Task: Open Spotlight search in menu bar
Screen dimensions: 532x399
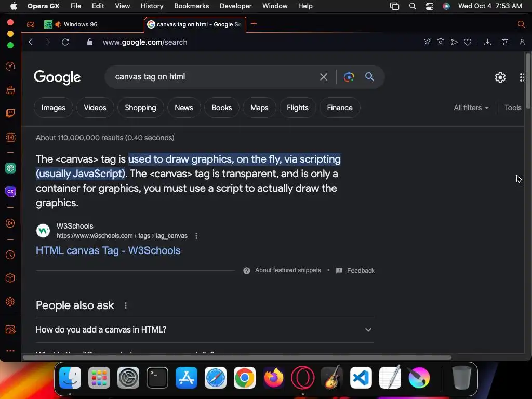Action: (x=412, y=6)
